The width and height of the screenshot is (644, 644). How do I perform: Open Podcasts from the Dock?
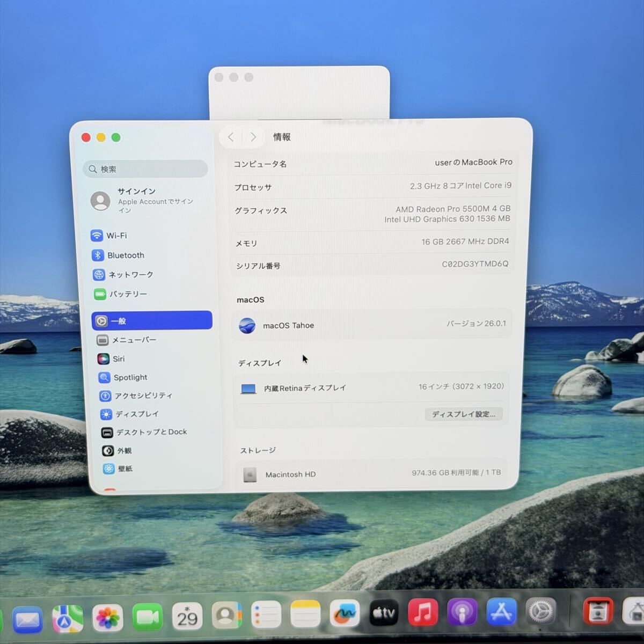(462, 612)
